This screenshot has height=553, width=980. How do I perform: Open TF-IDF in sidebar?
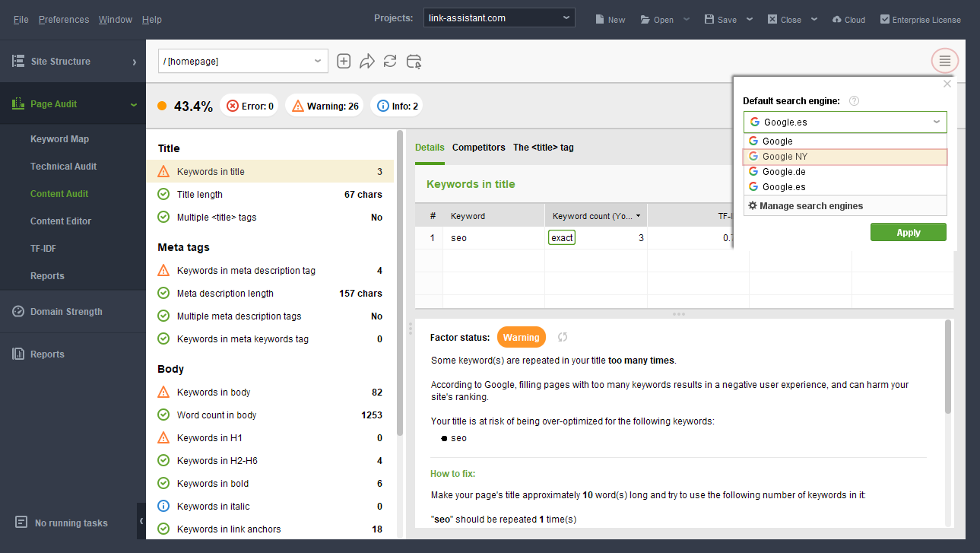point(43,249)
